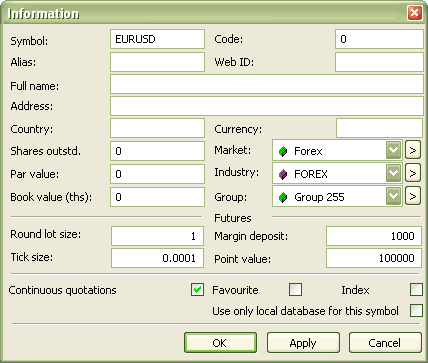
Task: Click the Symbol field containing EURUSD
Action: pyautogui.click(x=157, y=39)
